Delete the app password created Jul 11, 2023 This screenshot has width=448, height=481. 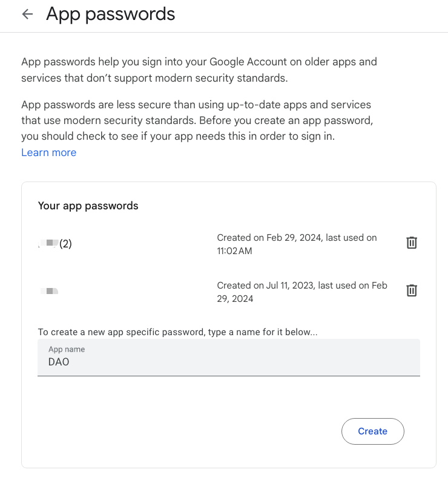tap(412, 290)
